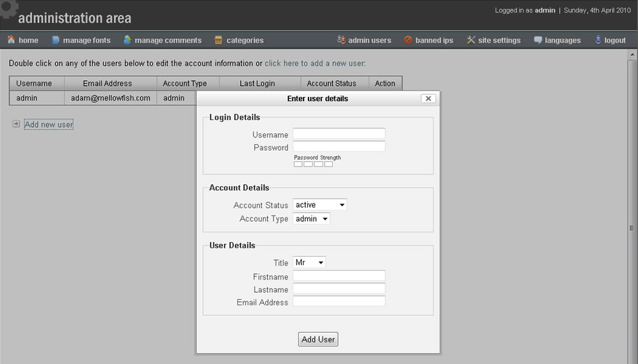Click the 'administration area' title

[75, 18]
